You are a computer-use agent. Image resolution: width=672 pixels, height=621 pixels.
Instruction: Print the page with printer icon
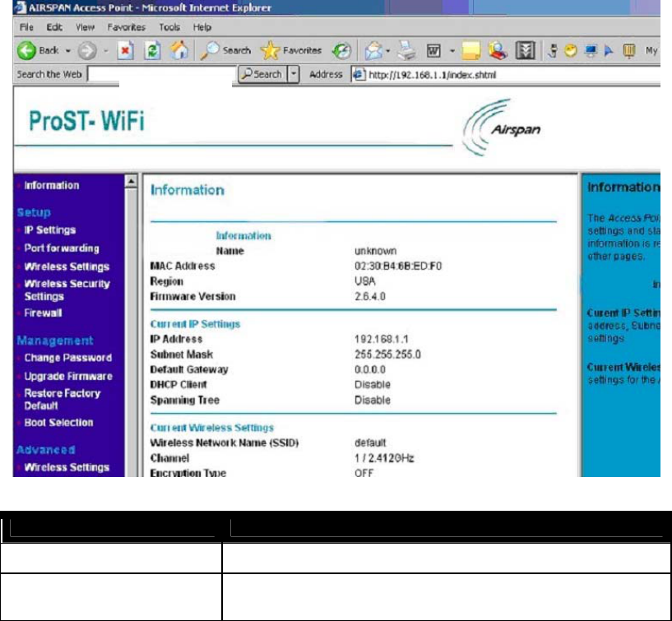pos(406,51)
